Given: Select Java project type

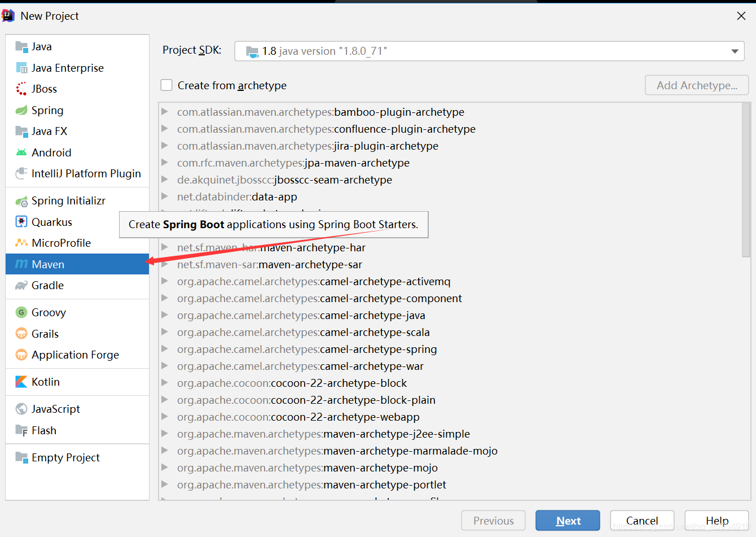Looking at the screenshot, I should point(77,47).
